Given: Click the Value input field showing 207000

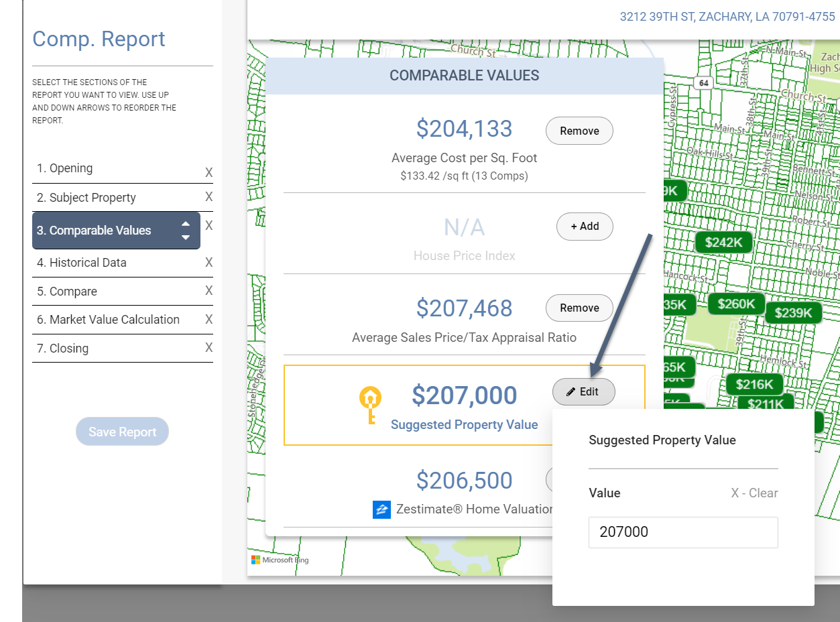Looking at the screenshot, I should (683, 532).
